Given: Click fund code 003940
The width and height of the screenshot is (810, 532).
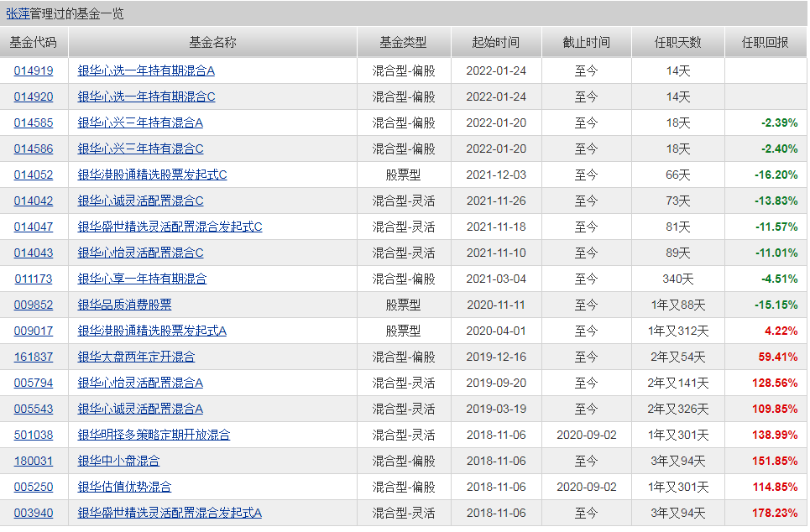Looking at the screenshot, I should pyautogui.click(x=34, y=514).
